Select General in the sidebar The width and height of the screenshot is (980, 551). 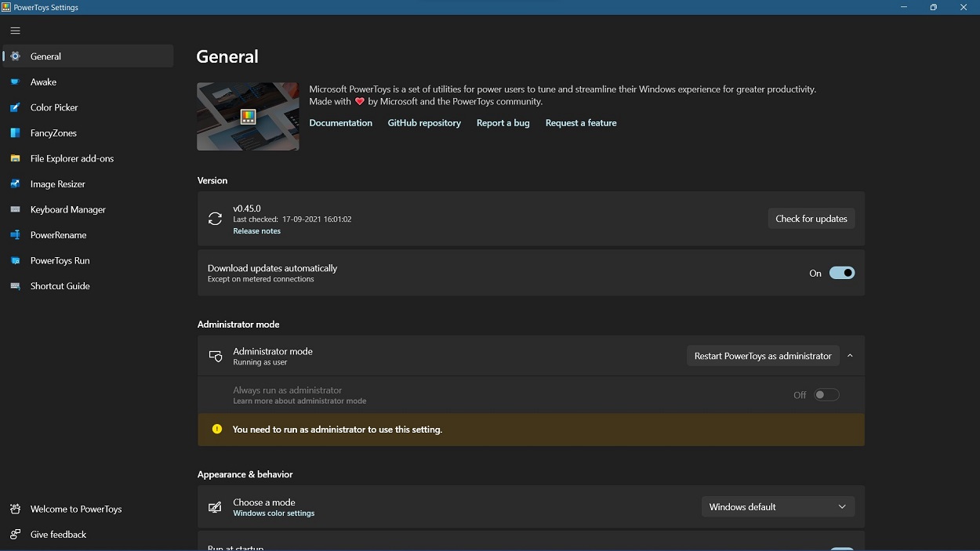[x=87, y=56]
